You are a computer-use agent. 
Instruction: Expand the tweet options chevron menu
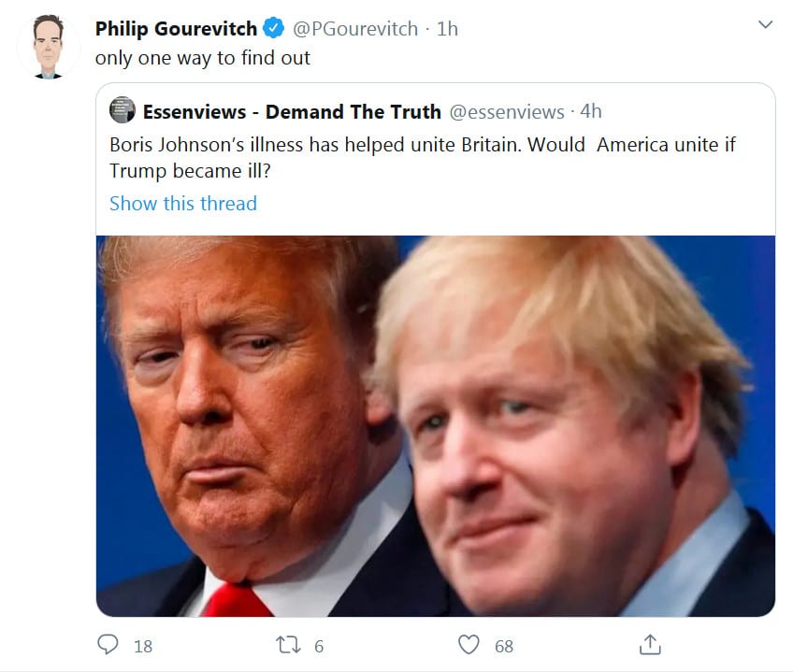pos(765,24)
